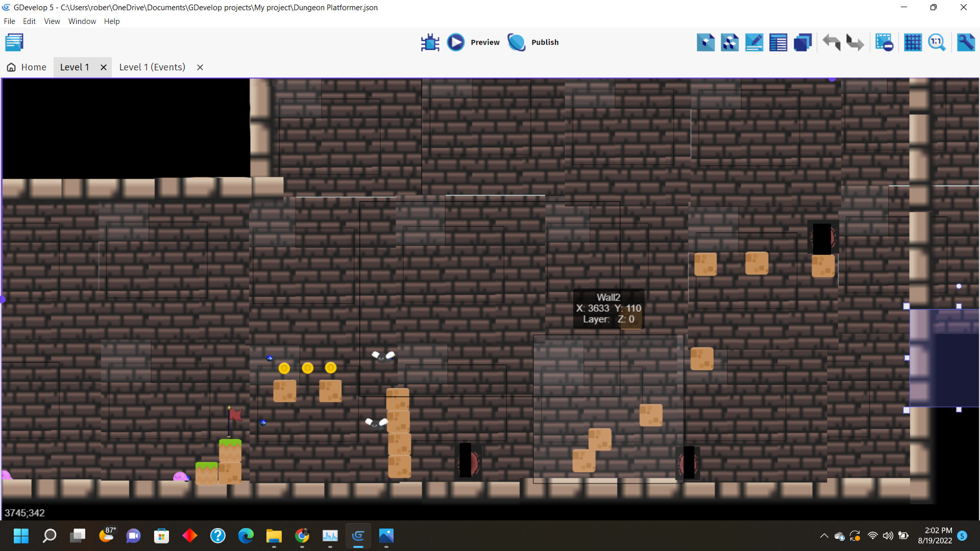
Task: Open the Objects editor panel
Action: tap(706, 42)
